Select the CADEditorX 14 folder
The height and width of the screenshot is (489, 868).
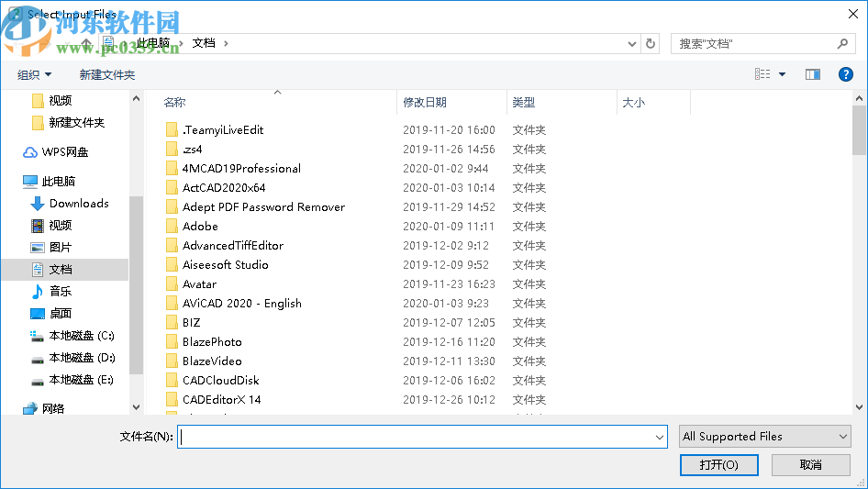(221, 400)
